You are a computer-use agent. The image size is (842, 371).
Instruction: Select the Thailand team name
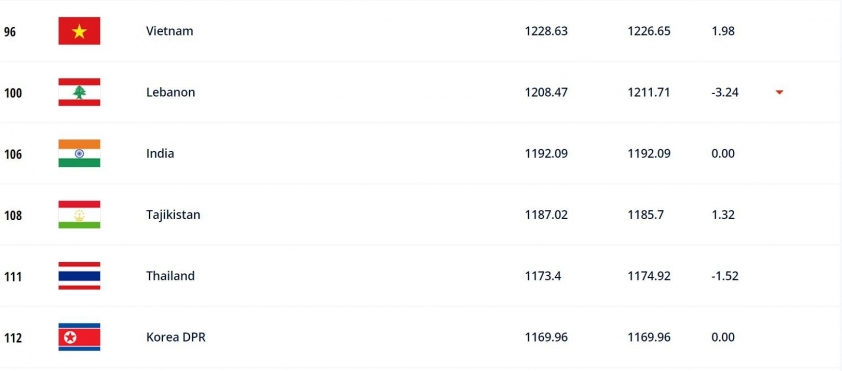(170, 276)
